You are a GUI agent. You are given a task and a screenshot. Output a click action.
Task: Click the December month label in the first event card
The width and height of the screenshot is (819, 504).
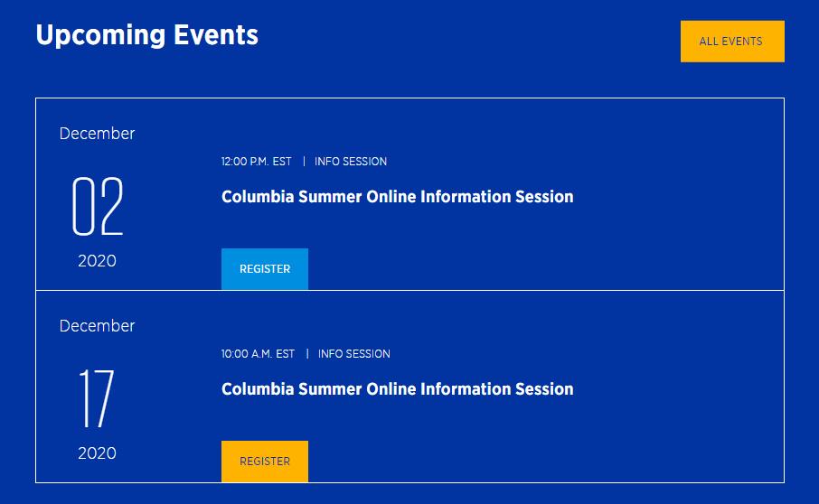point(97,134)
